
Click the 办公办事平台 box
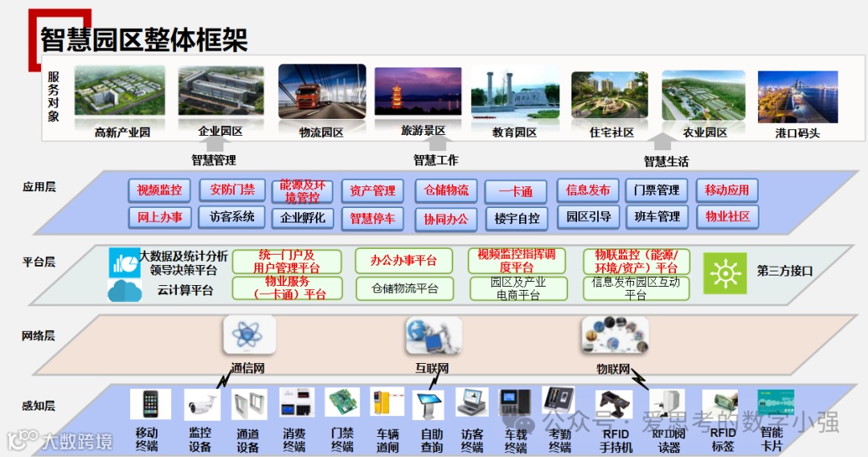click(x=404, y=260)
